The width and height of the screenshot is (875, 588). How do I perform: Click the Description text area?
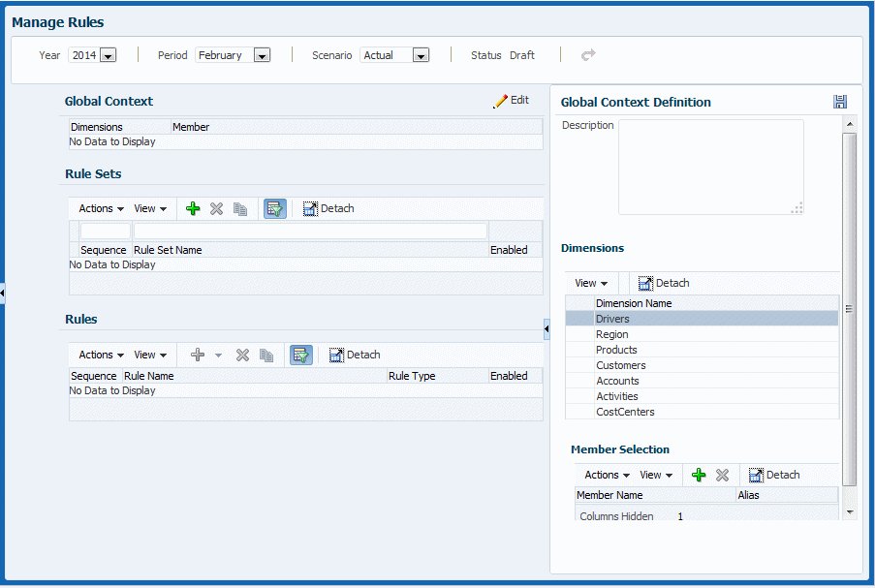pos(711,167)
